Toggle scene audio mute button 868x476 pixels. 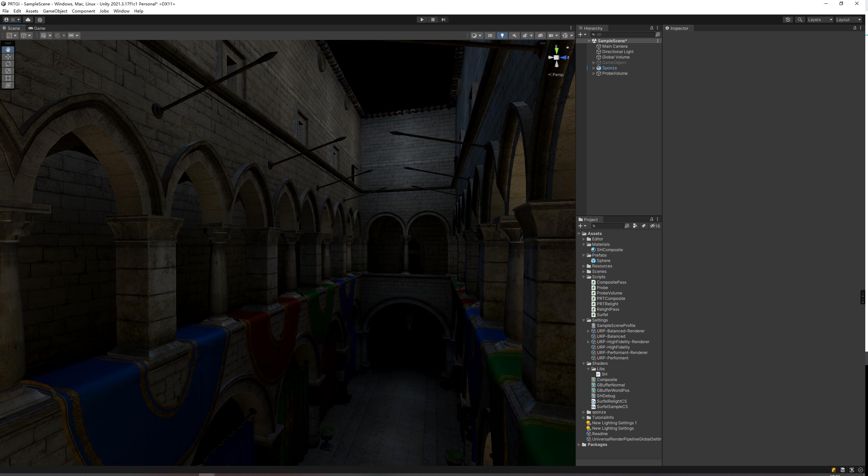514,35
